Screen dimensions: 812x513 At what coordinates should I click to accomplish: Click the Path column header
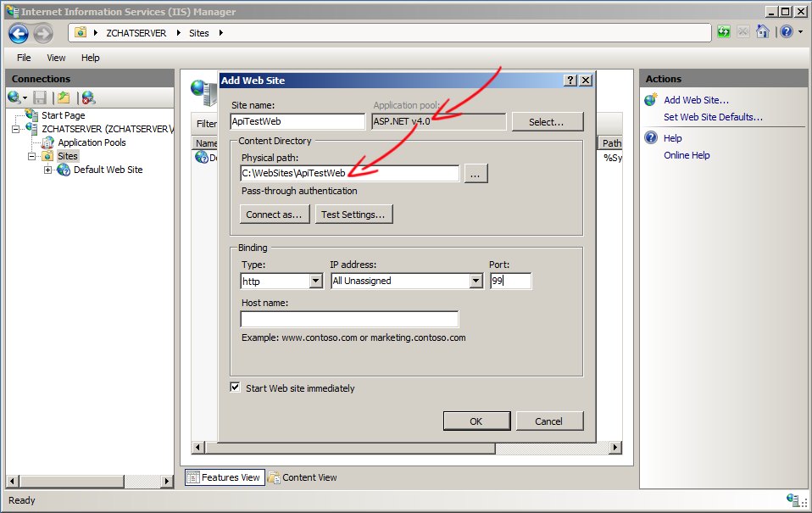(611, 143)
